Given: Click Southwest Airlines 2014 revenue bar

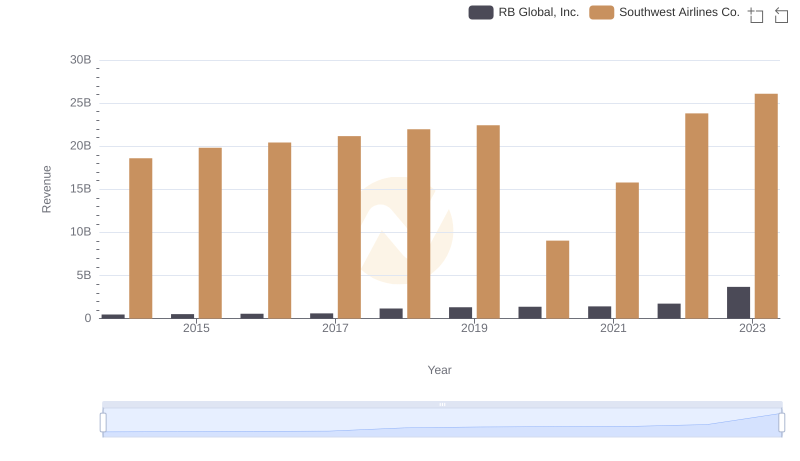Looking at the screenshot, I should point(141,238).
